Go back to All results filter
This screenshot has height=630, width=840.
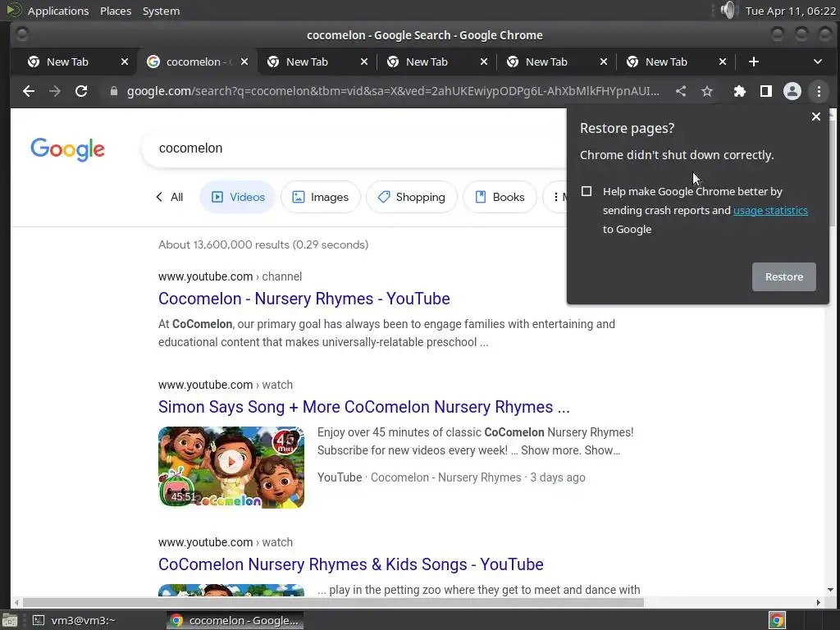pyautogui.click(x=169, y=197)
